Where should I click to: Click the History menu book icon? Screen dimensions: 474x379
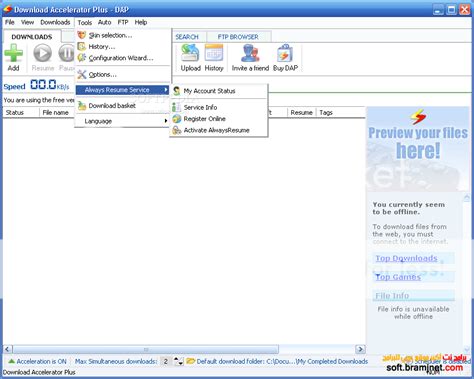click(x=82, y=46)
